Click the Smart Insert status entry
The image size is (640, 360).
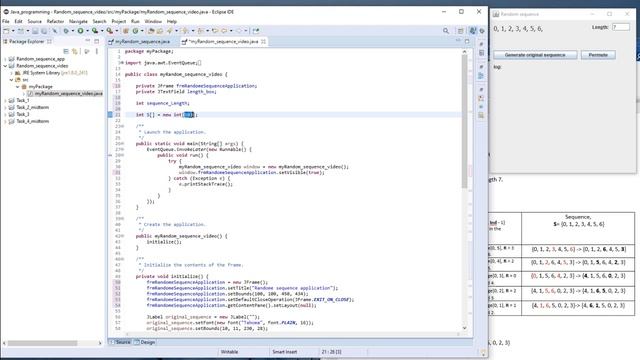[284, 351]
